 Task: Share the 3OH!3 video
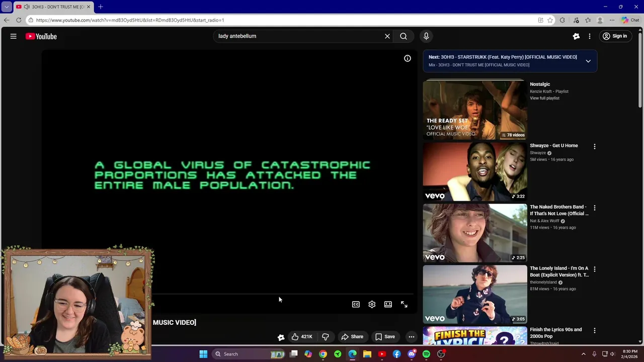click(352, 337)
